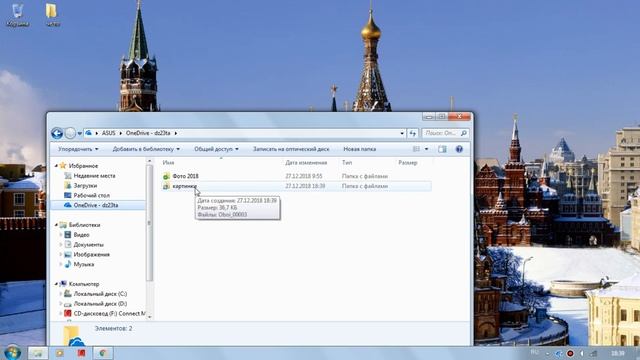Click the star icon beside Избранное
640x360 pixels.
[x=62, y=166]
